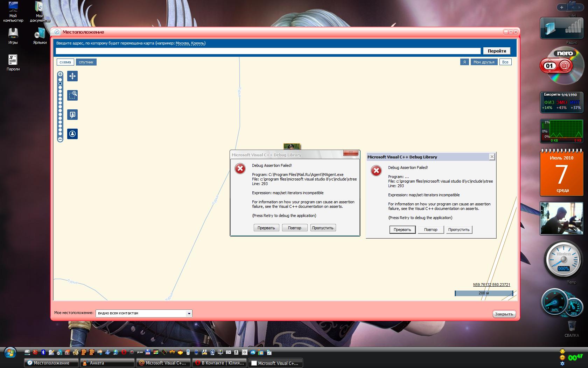Click the address search input field
The width and height of the screenshot is (588, 368).
268,51
